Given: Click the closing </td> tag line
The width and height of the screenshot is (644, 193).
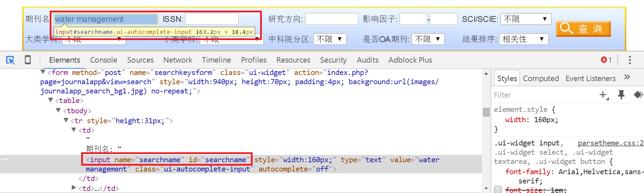Looking at the screenshot, I should point(88,178).
